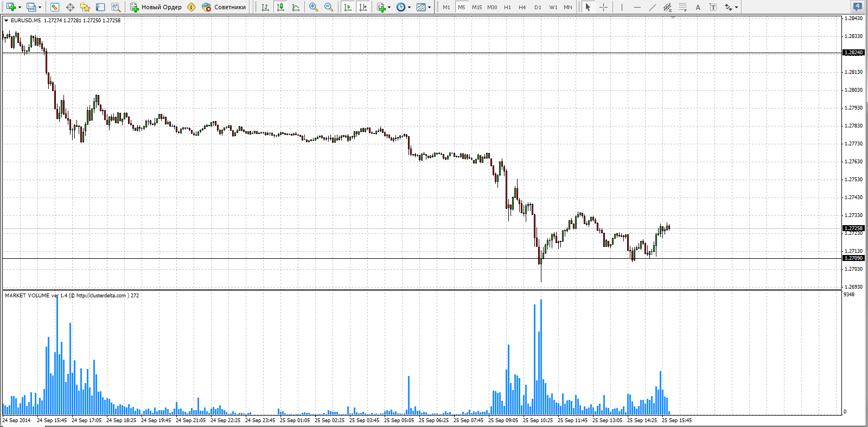Toggle chart shift
Viewport: 868px width, 427px height.
[x=363, y=7]
